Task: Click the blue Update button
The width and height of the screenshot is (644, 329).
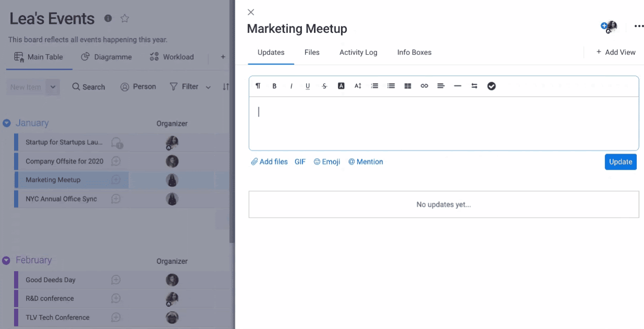Action: coord(620,162)
